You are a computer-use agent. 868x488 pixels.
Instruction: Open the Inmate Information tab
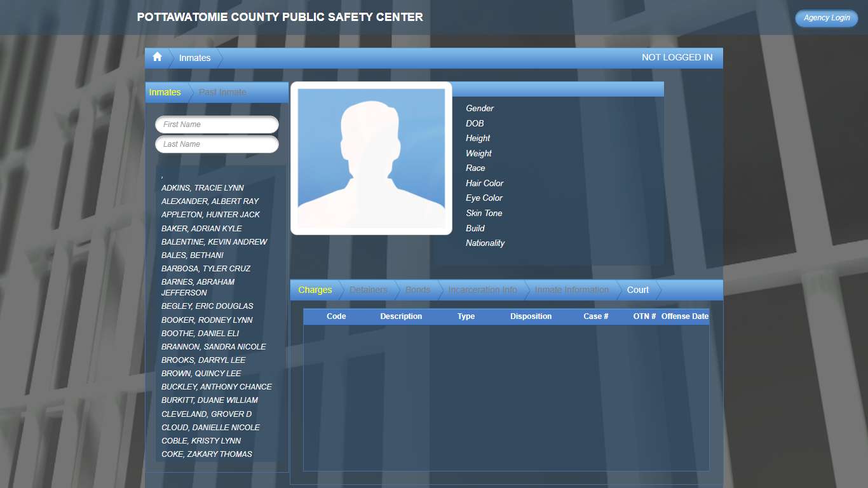tap(571, 290)
